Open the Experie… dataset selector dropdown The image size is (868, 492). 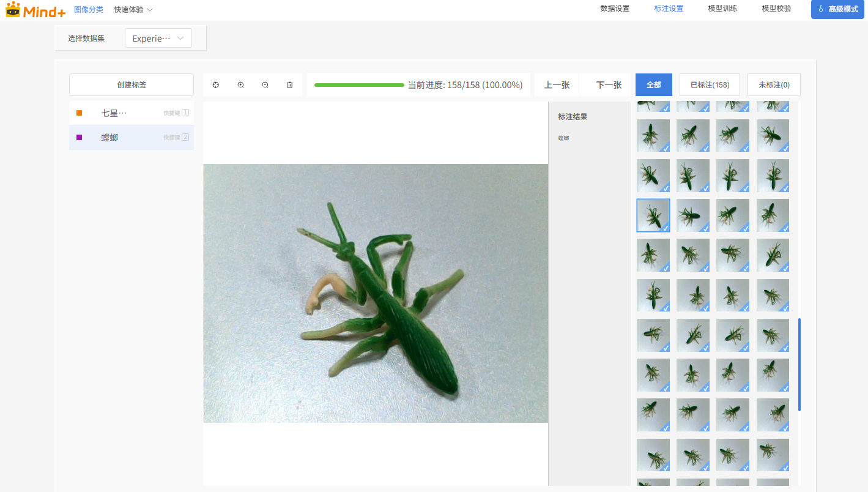click(158, 38)
